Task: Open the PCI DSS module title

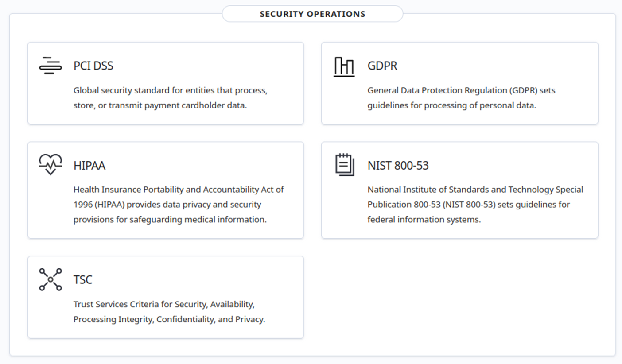Action: click(x=93, y=66)
